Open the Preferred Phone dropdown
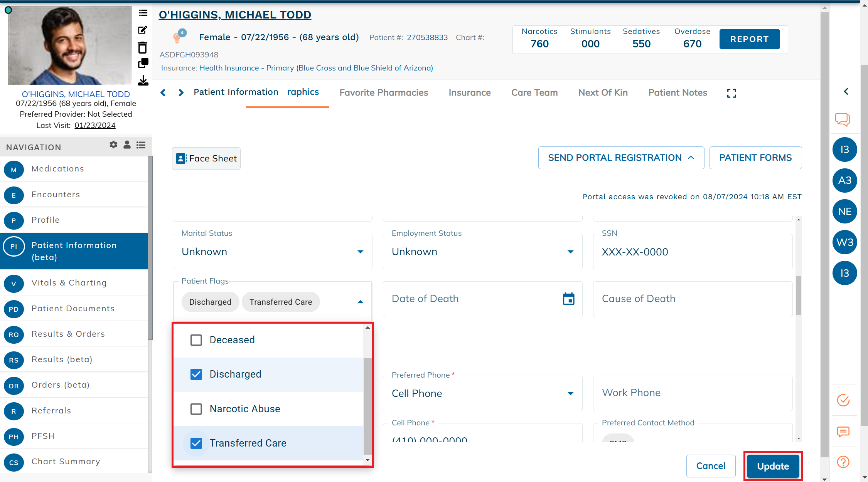This screenshot has width=868, height=482. [x=570, y=393]
